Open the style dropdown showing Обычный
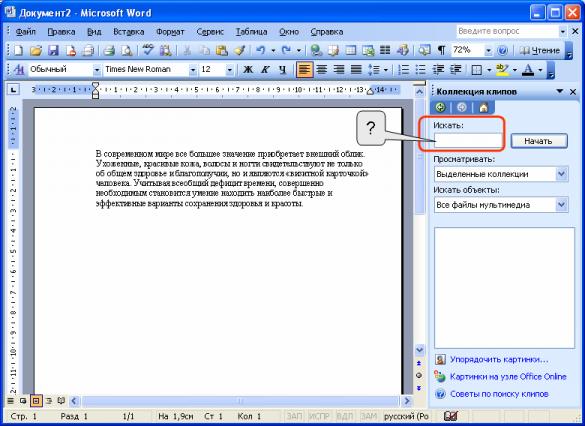This screenshot has width=585, height=426. pos(97,70)
